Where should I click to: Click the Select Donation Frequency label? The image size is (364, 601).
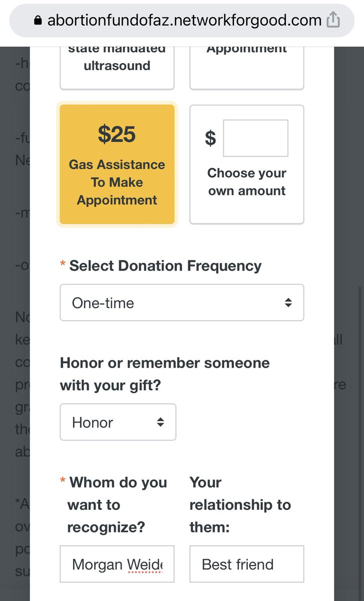click(x=165, y=265)
